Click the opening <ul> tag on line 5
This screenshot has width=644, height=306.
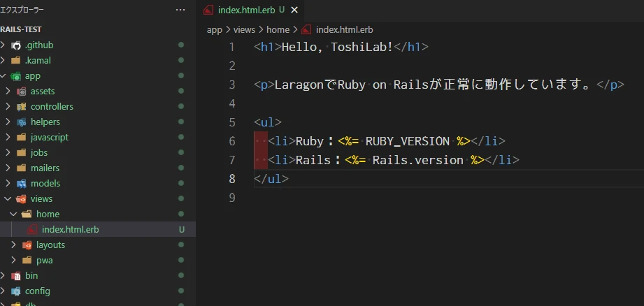[x=268, y=122]
